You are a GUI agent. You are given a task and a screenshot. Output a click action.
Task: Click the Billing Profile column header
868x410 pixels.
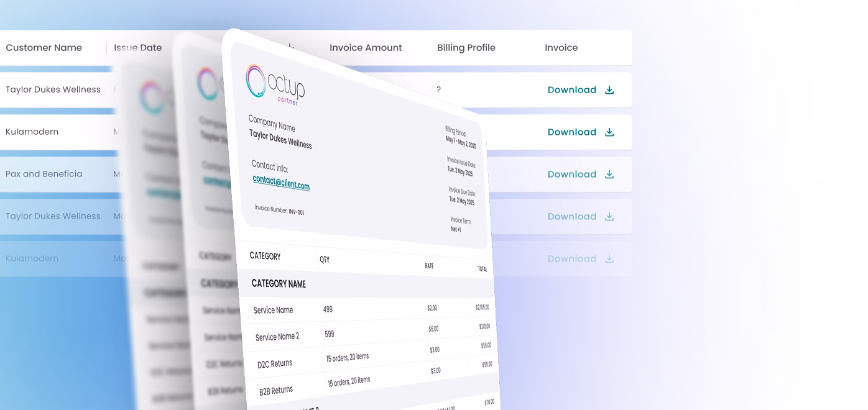[x=466, y=48]
